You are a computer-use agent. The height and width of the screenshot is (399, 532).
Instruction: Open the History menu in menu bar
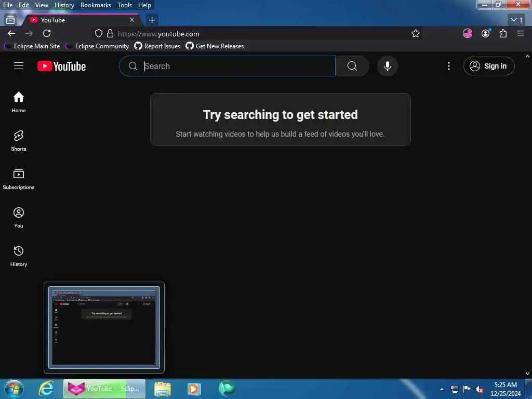pos(64,5)
